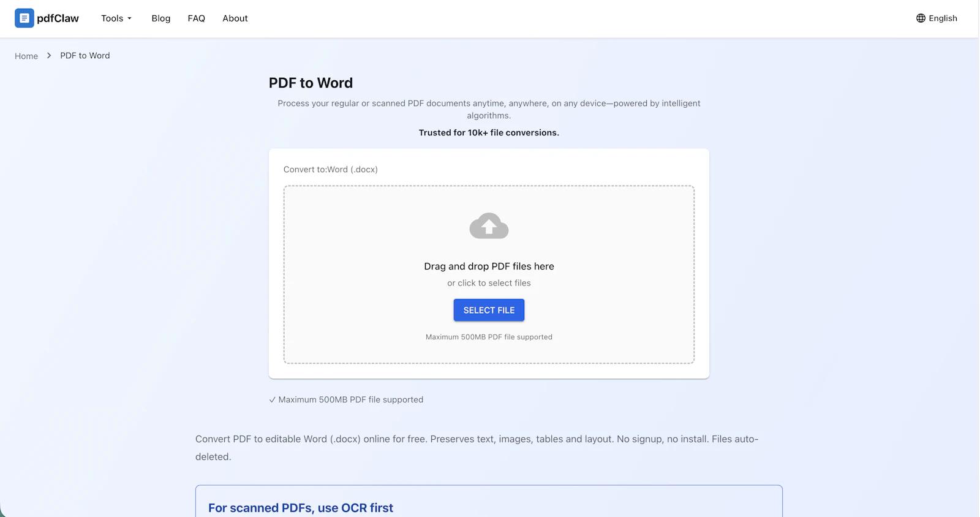980x517 pixels.
Task: Click 'Trusted for 10k+ file conversions.' text
Action: 489,133
